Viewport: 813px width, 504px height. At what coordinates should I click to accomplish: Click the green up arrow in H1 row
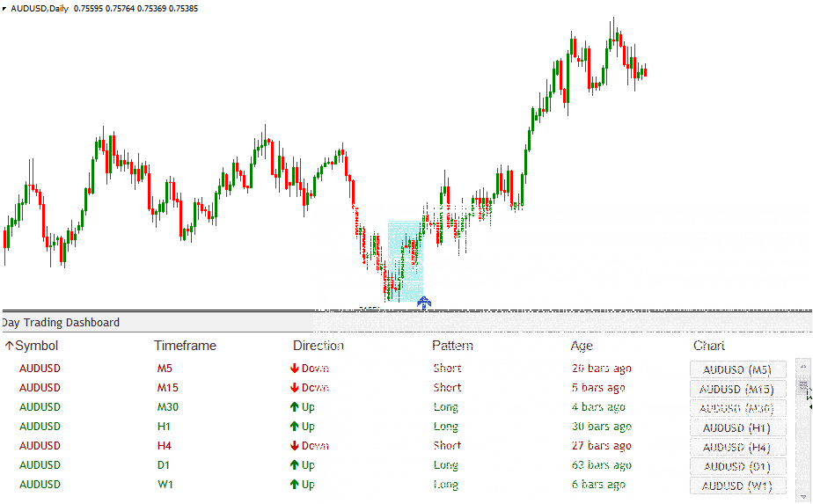[295, 427]
